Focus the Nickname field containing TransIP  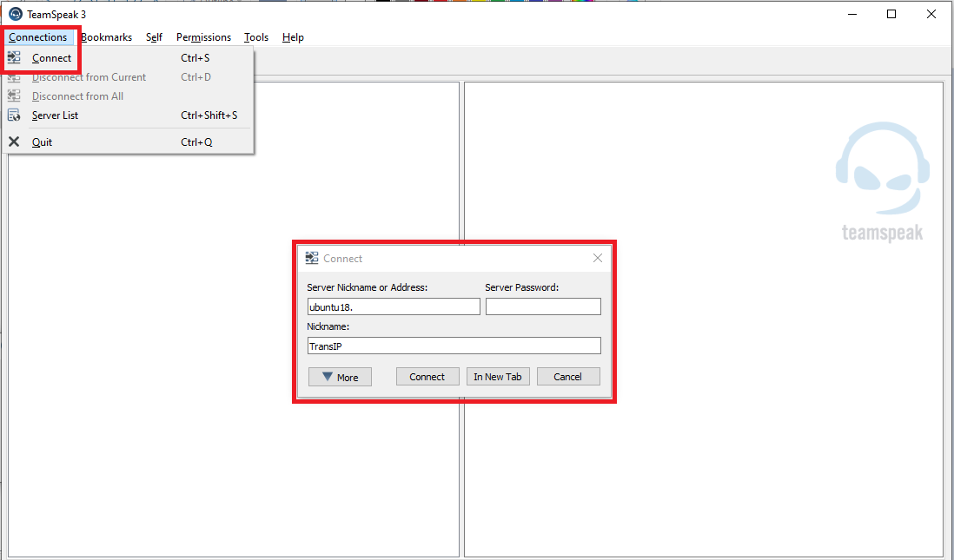point(454,346)
